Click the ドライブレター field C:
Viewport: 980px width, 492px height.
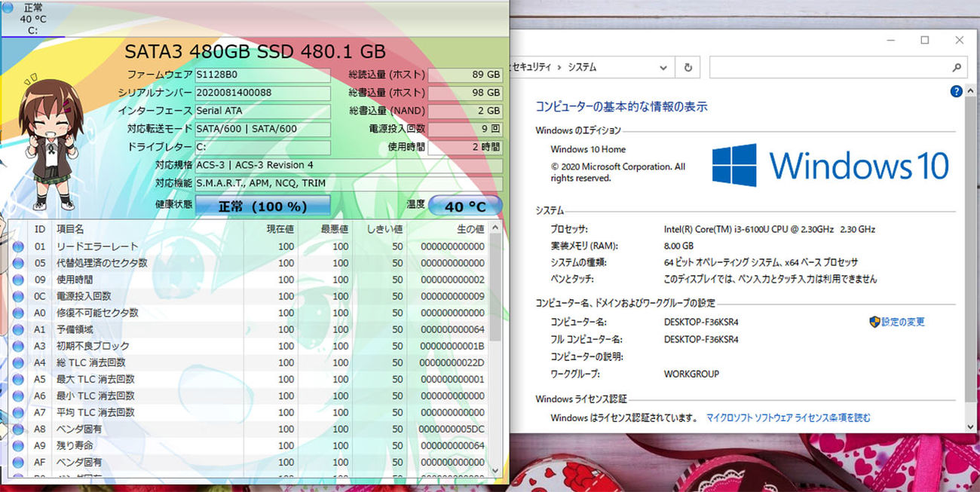262,148
